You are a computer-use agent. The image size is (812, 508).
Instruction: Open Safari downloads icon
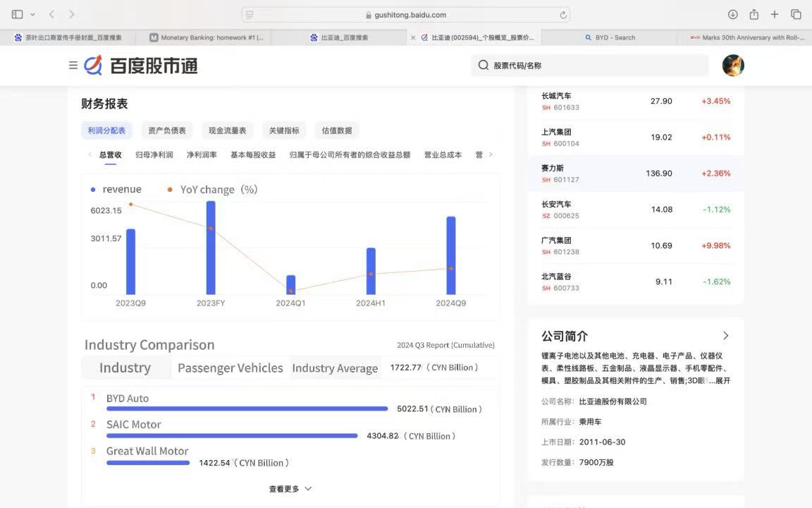732,14
